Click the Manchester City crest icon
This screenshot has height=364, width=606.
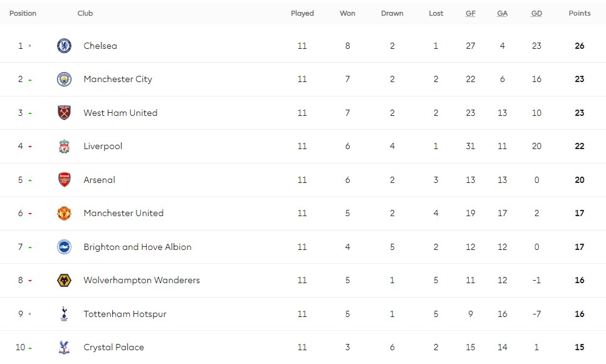coord(64,80)
